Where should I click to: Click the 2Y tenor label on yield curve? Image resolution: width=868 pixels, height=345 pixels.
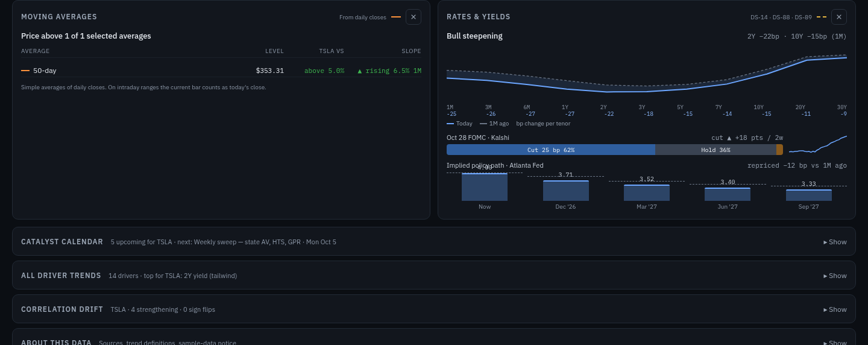pyautogui.click(x=603, y=107)
